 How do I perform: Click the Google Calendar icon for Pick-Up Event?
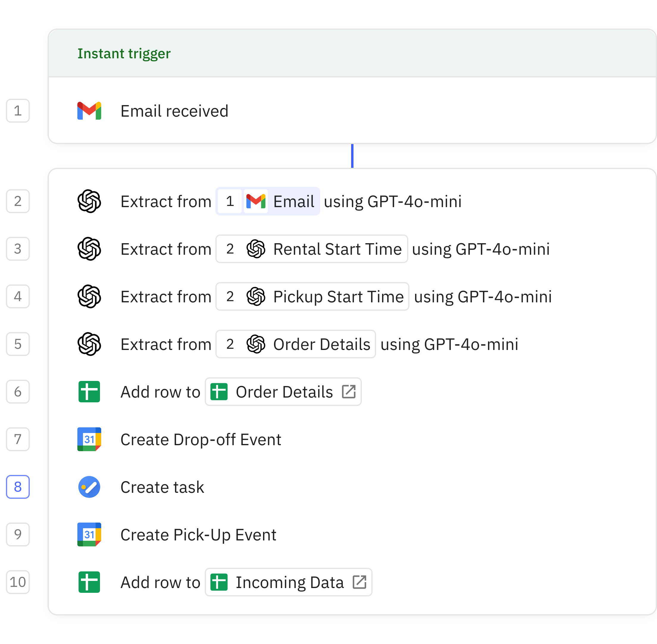(x=89, y=535)
